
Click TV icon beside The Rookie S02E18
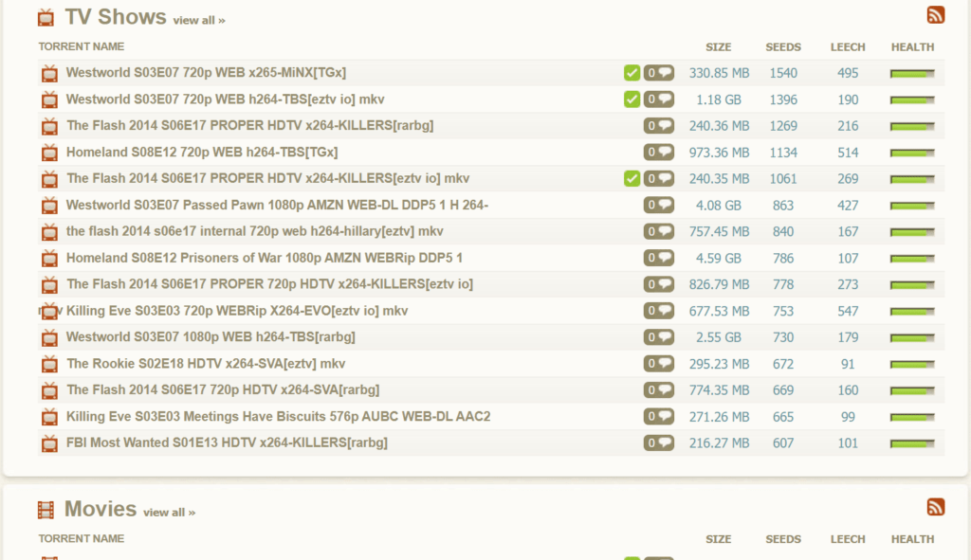49,364
